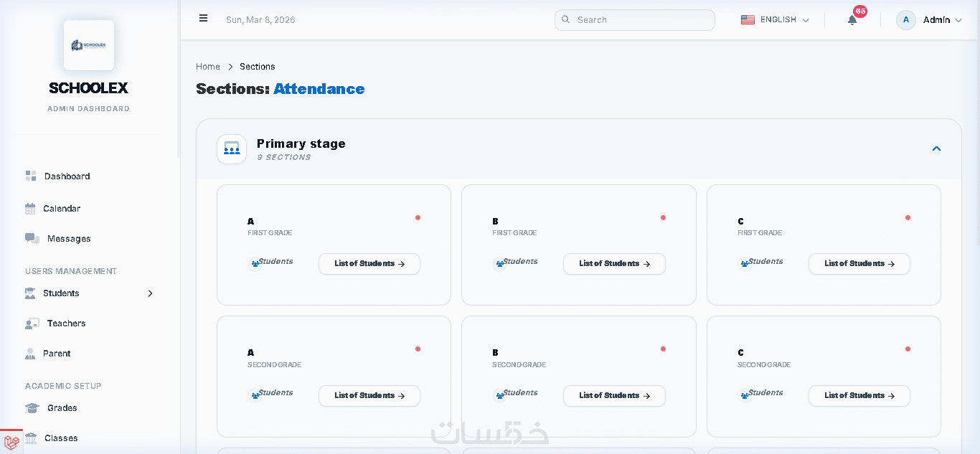This screenshot has width=980, height=454.
Task: Expand the Students submenu chevron
Action: 150,293
